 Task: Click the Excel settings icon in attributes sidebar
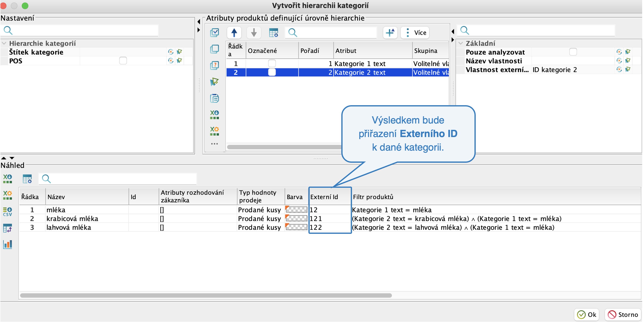(214, 131)
